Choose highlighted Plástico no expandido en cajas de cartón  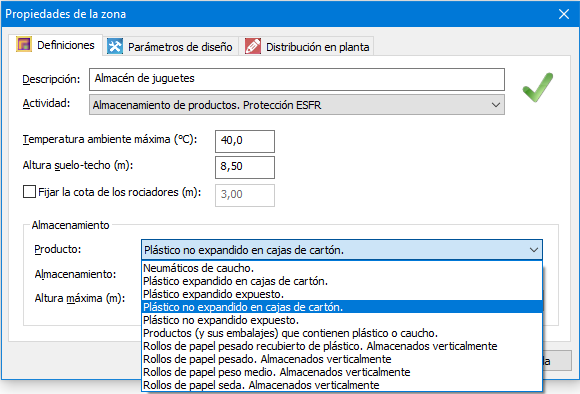pyautogui.click(x=342, y=307)
